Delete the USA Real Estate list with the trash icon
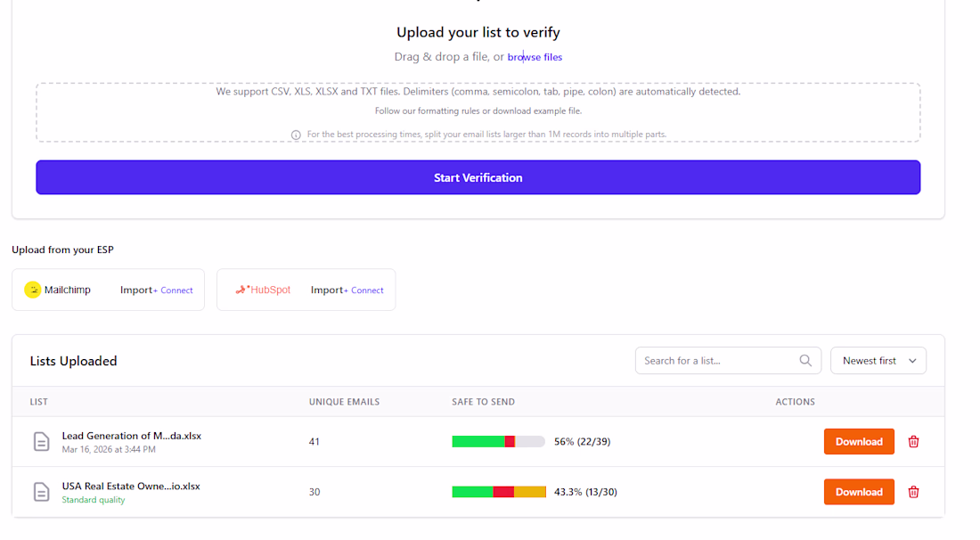Screen dimensions: 980x540 (913, 492)
